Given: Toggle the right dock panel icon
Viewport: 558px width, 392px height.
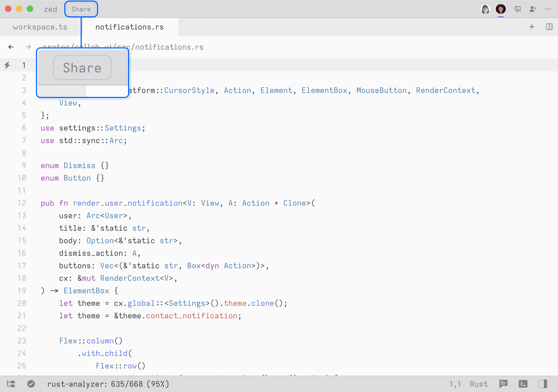Looking at the screenshot, I should [542, 384].
